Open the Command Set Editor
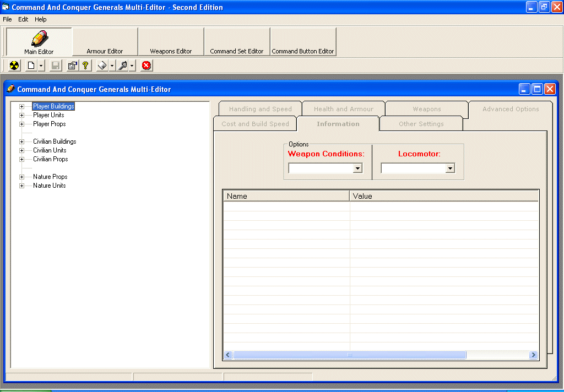 (237, 42)
